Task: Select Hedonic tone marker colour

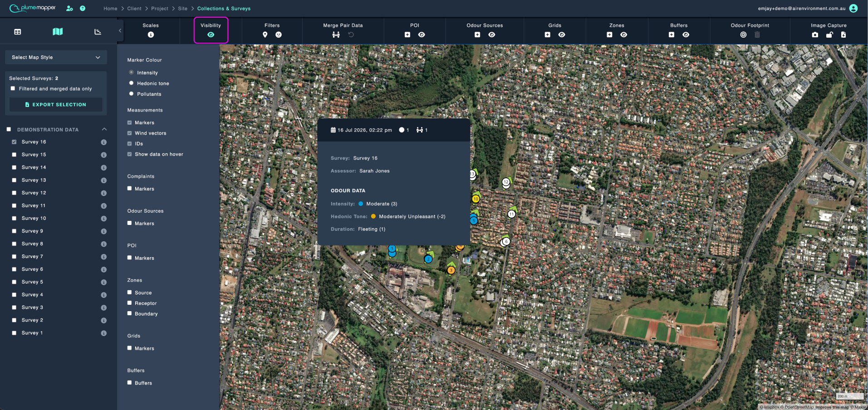Action: (131, 83)
